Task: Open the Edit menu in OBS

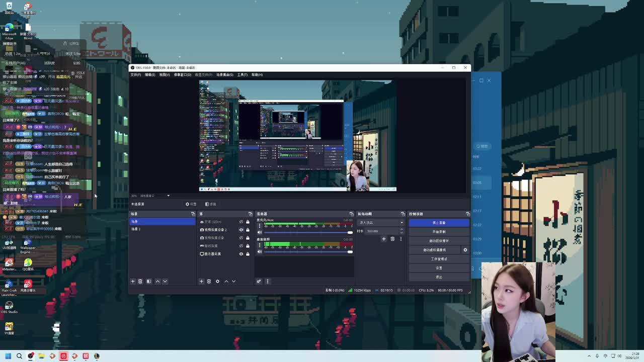Action: click(150, 75)
